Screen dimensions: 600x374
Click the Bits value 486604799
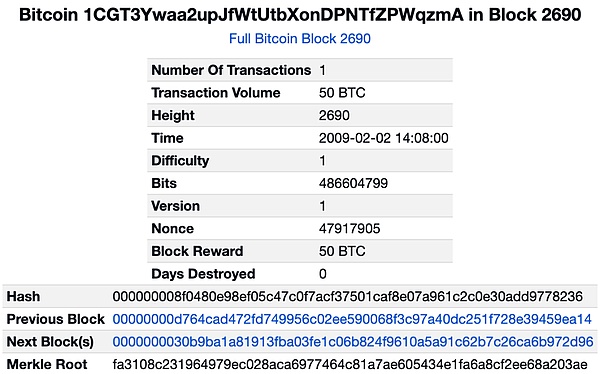pyautogui.click(x=353, y=183)
